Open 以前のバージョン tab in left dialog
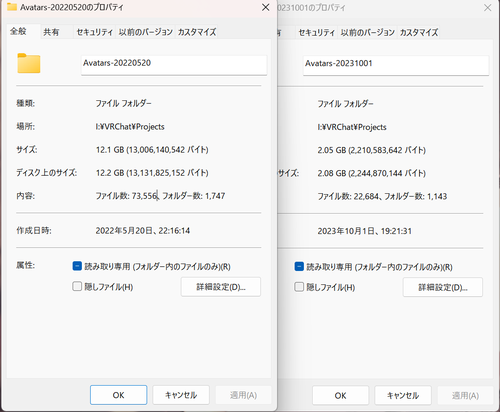 pos(146,32)
